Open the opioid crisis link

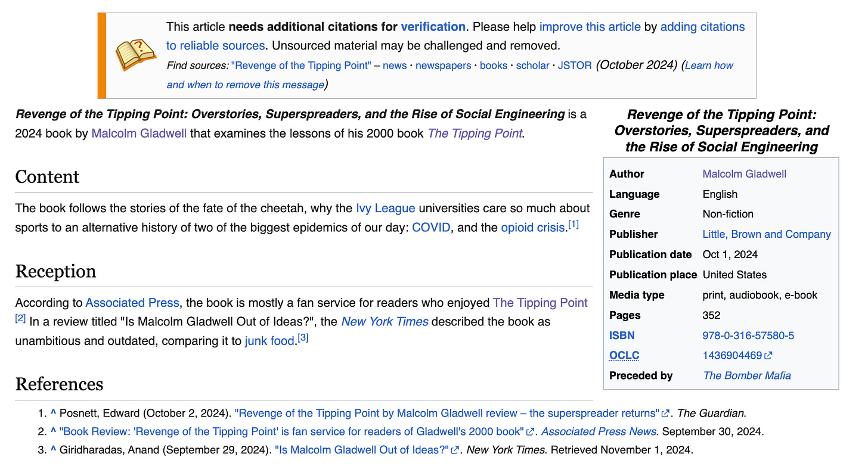pyautogui.click(x=533, y=228)
